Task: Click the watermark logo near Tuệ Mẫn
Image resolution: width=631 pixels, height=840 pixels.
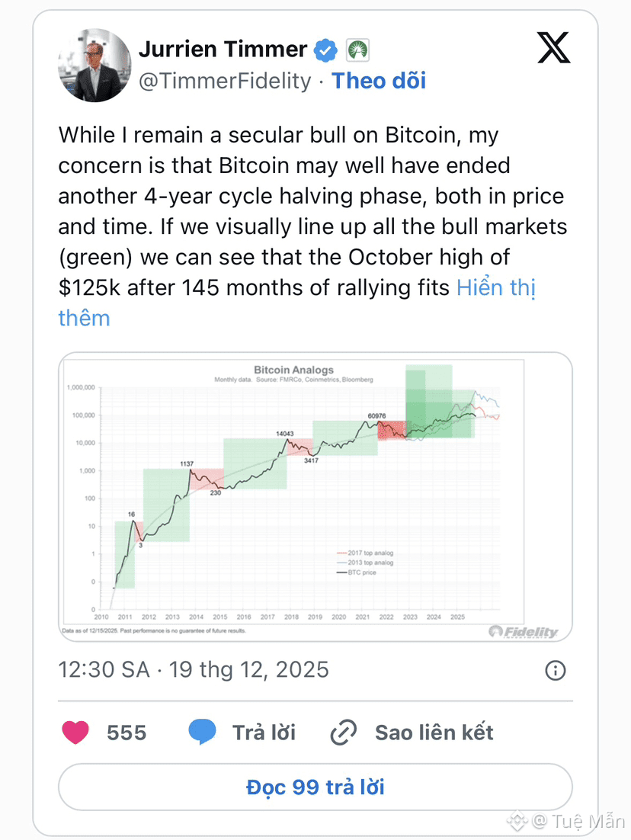Action: coord(518,820)
